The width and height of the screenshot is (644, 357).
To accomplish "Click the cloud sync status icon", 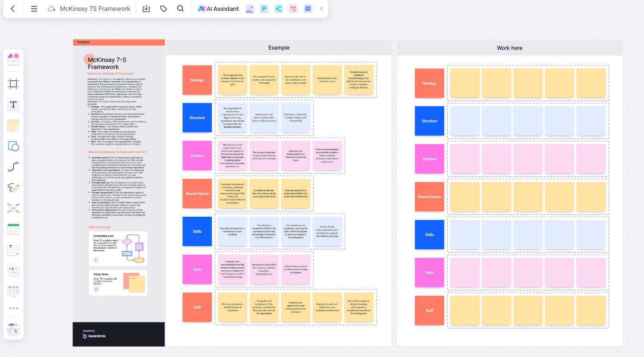I will point(51,9).
